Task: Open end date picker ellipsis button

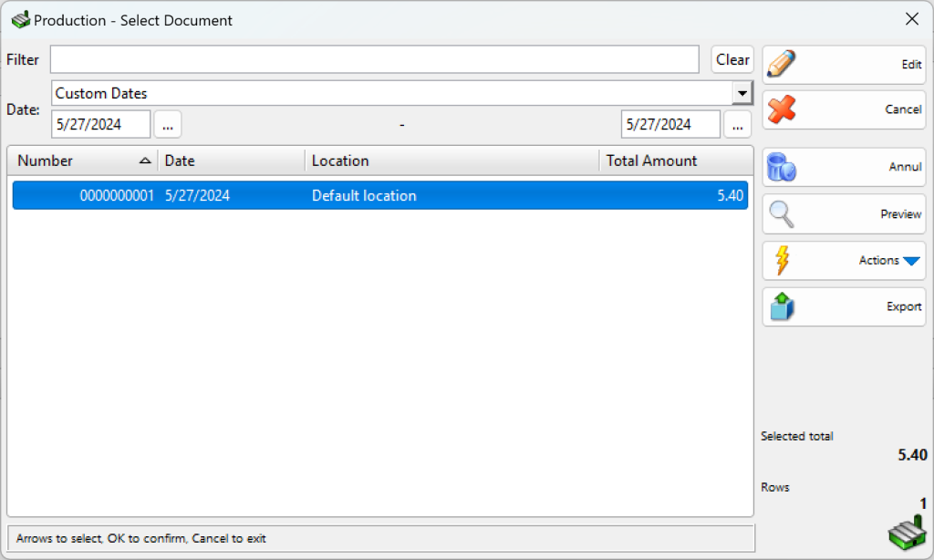Action: (x=737, y=125)
